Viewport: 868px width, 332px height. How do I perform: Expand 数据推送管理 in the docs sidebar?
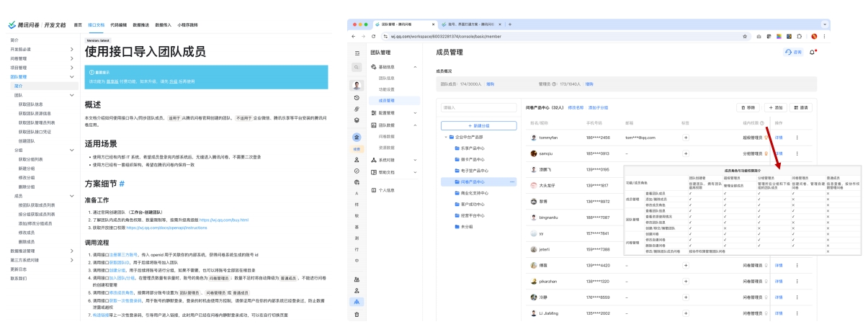click(71, 251)
